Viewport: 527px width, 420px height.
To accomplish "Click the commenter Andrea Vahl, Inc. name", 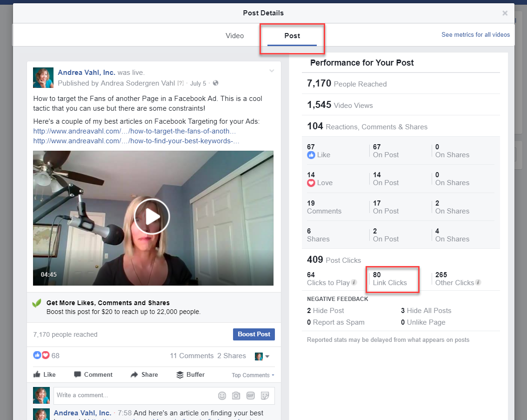I will [82, 413].
